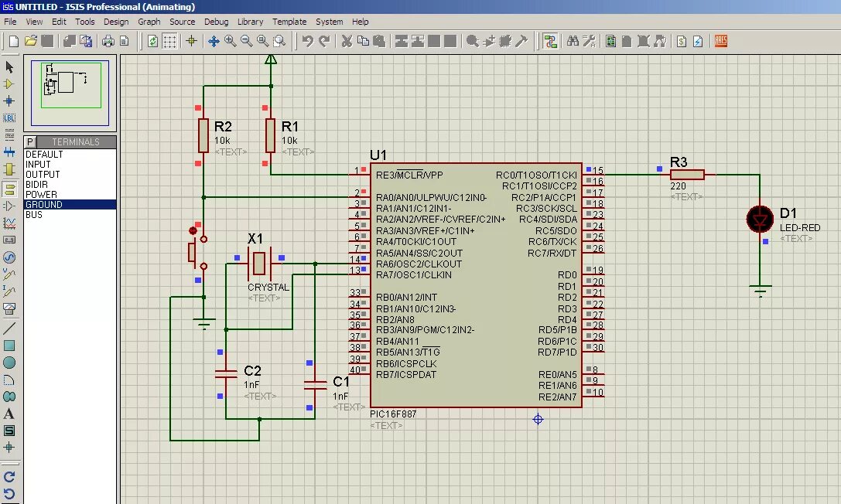Select the 2D Arc graphics tool
Viewport: 841px width, 504px height.
point(9,380)
